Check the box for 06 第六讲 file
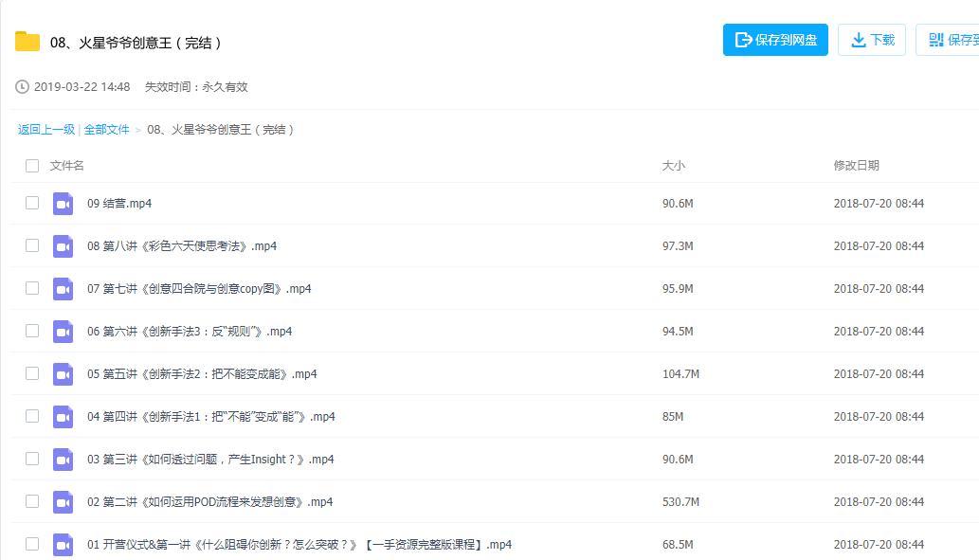The width and height of the screenshot is (979, 560). 32,331
